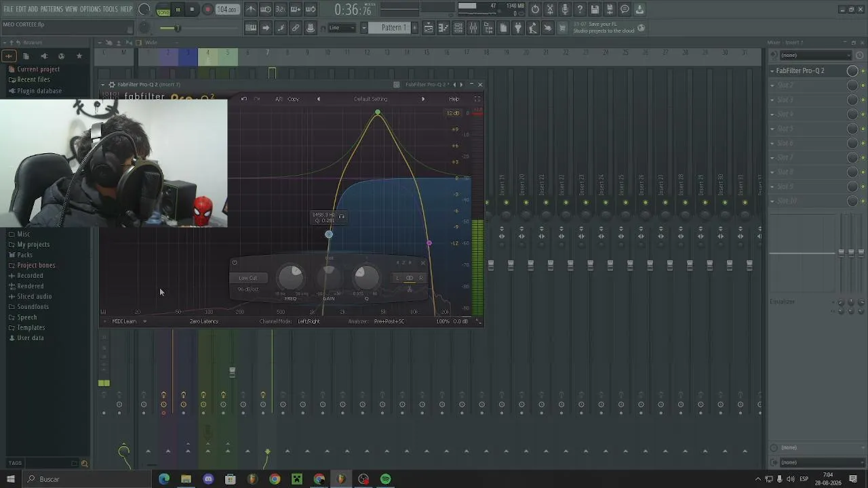The width and height of the screenshot is (868, 488).
Task: Open the mixer view icon
Action: tap(473, 28)
